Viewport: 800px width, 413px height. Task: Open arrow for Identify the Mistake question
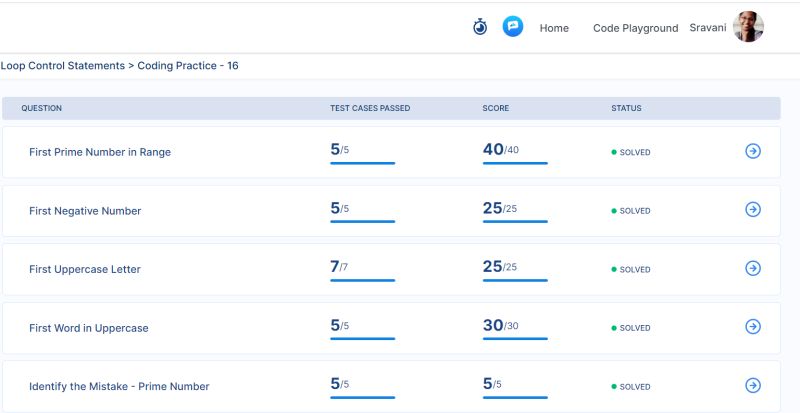(x=753, y=385)
